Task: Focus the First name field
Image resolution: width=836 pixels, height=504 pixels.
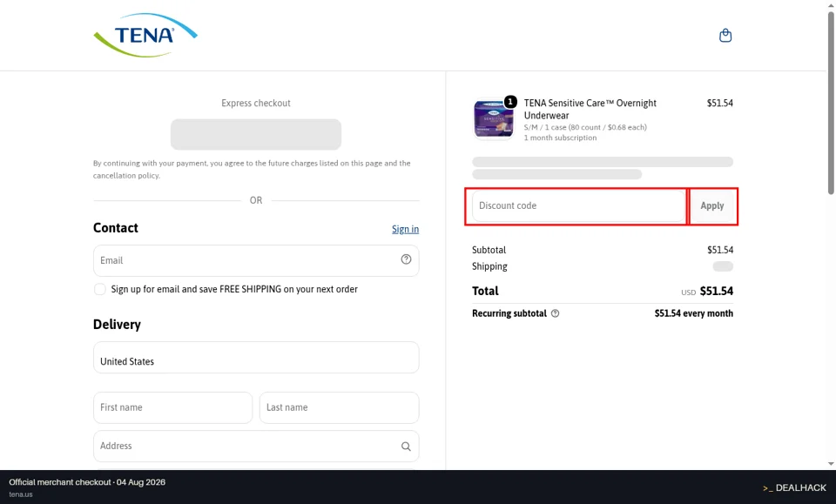Action: click(172, 407)
